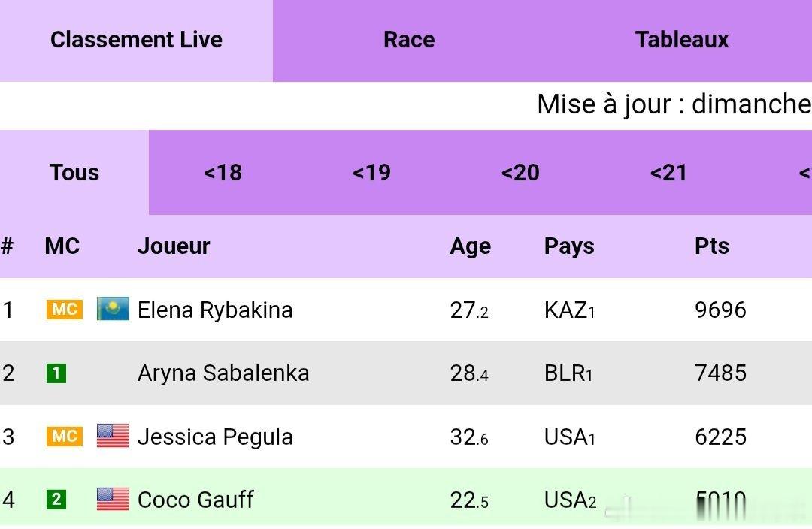Click the green 2 badge for Coco Gauff
Image resolution: width=812 pixels, height=529 pixels.
pyautogui.click(x=56, y=500)
